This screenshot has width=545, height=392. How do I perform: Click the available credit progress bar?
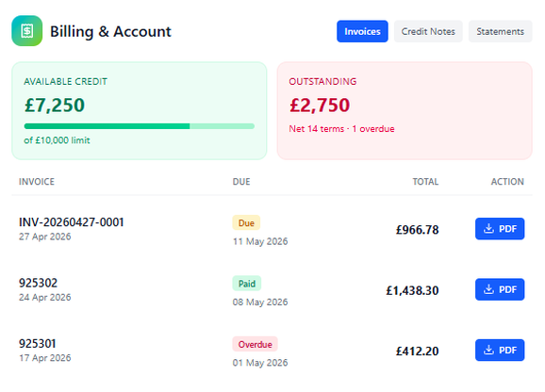click(140, 126)
